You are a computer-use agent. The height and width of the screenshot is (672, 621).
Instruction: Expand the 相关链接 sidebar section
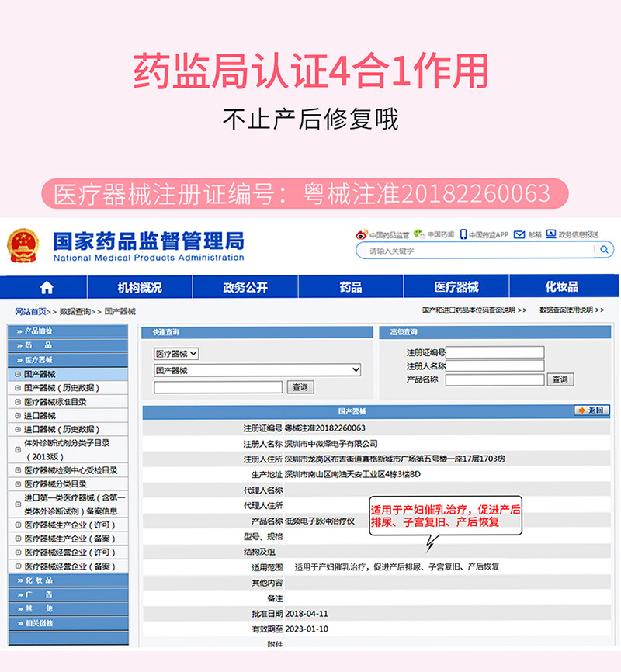point(68,623)
